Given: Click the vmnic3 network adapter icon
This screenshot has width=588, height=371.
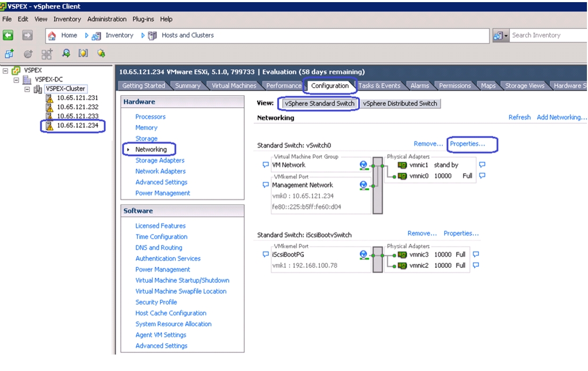Looking at the screenshot, I should click(x=402, y=255).
